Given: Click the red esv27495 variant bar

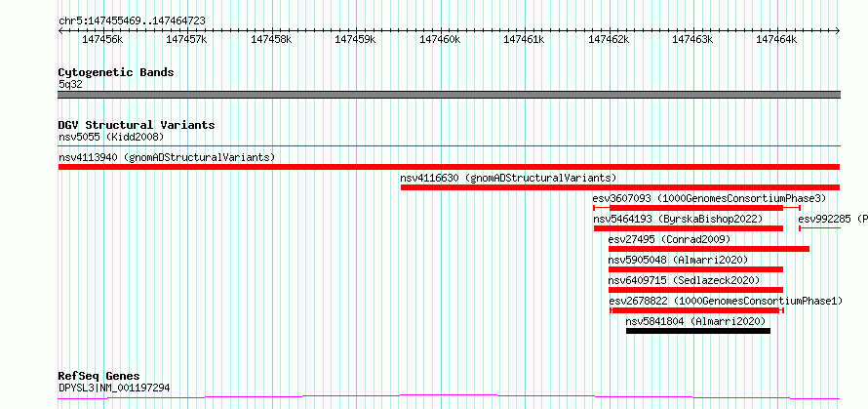Looking at the screenshot, I should tap(709, 249).
